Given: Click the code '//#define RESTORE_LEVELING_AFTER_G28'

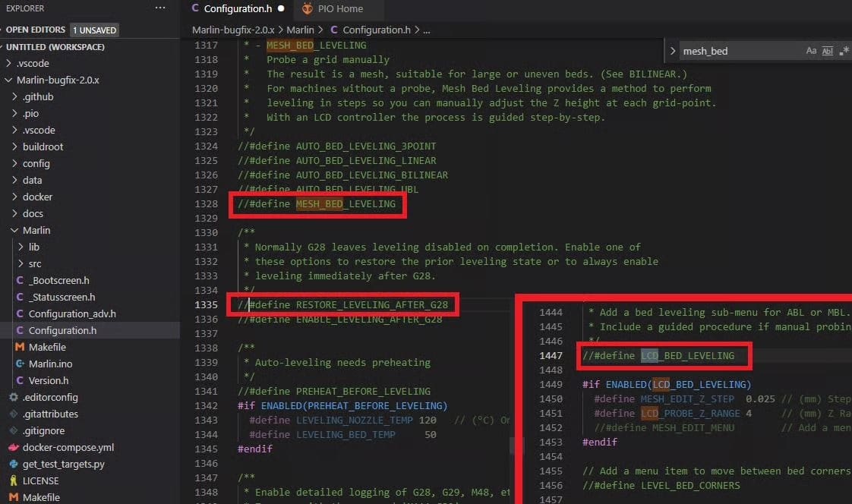Looking at the screenshot, I should tap(343, 304).
